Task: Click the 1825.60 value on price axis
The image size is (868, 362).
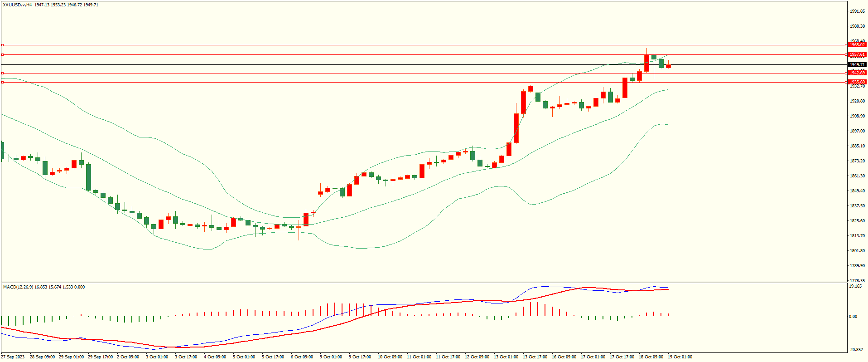Action: coord(857,221)
